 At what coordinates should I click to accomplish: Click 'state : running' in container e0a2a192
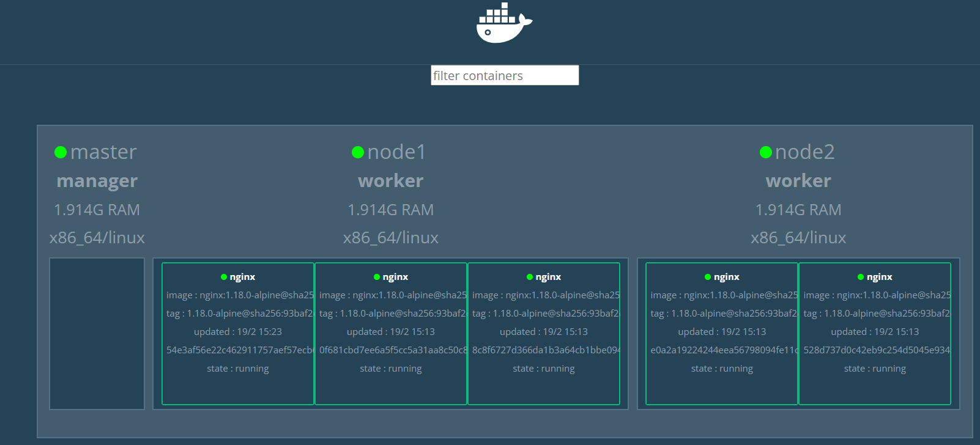[x=722, y=369]
